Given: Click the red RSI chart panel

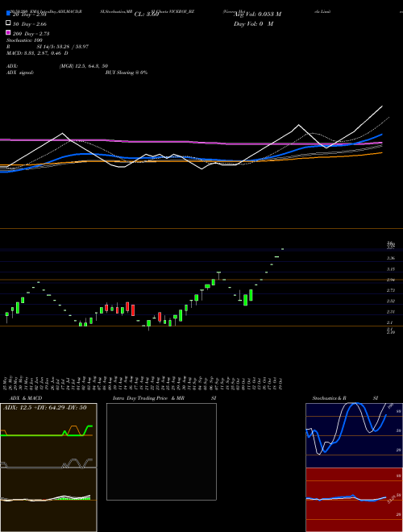Looking at the screenshot, I should coord(354,500).
